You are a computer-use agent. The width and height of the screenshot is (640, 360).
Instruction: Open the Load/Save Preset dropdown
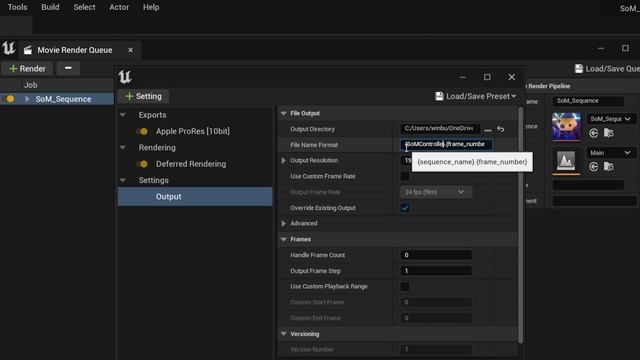(476, 96)
